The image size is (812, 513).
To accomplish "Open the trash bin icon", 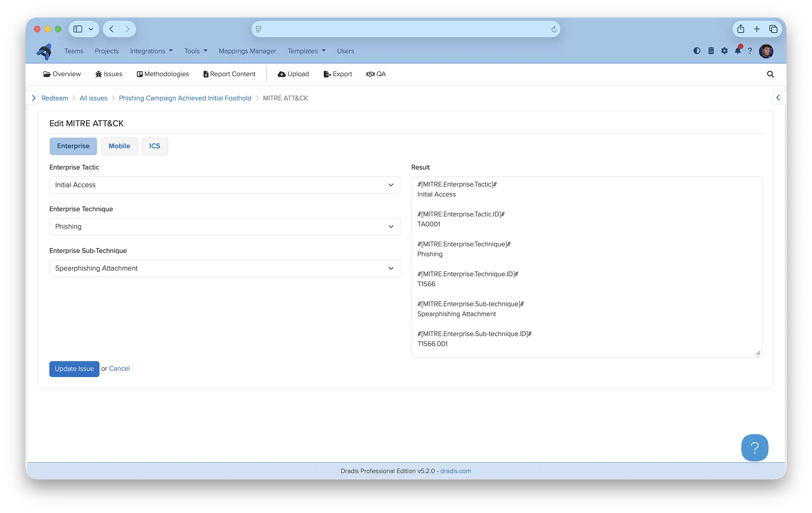I will click(711, 51).
